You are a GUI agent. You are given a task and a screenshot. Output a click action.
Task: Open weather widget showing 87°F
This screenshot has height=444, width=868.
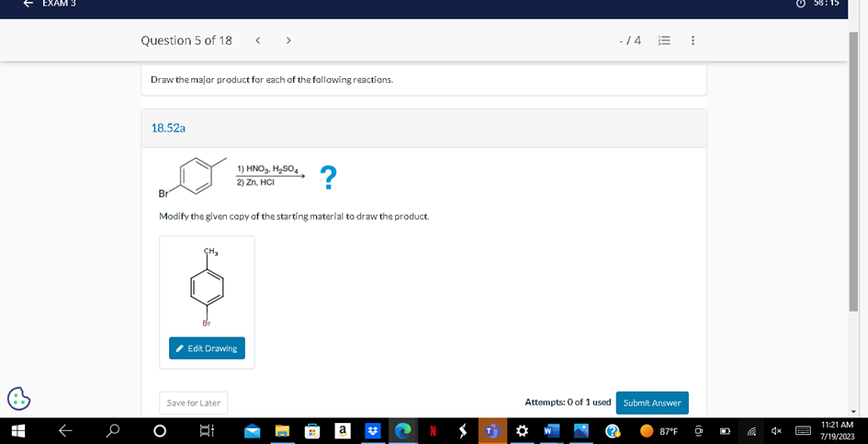coord(659,431)
